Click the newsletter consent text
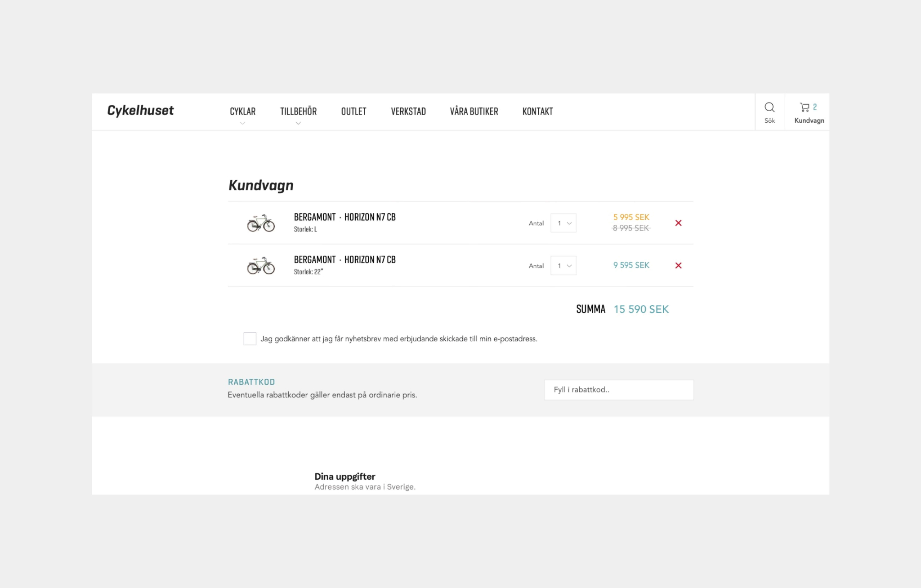 pyautogui.click(x=399, y=339)
